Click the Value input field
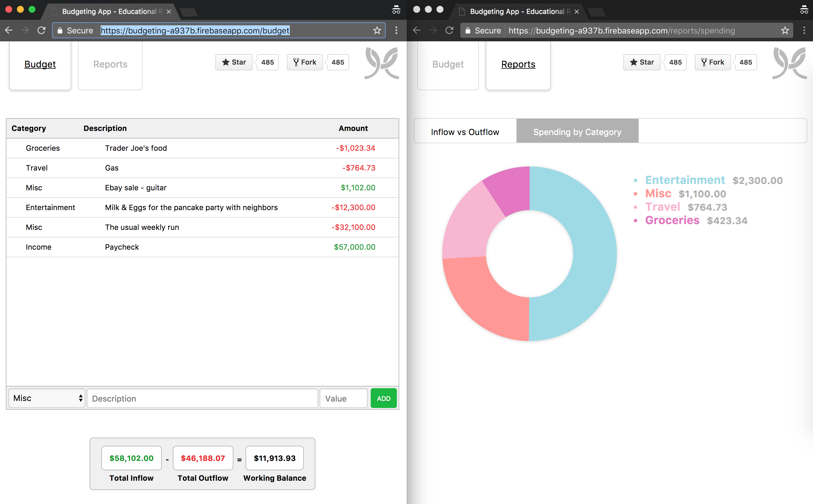The height and width of the screenshot is (504, 813). pos(343,398)
